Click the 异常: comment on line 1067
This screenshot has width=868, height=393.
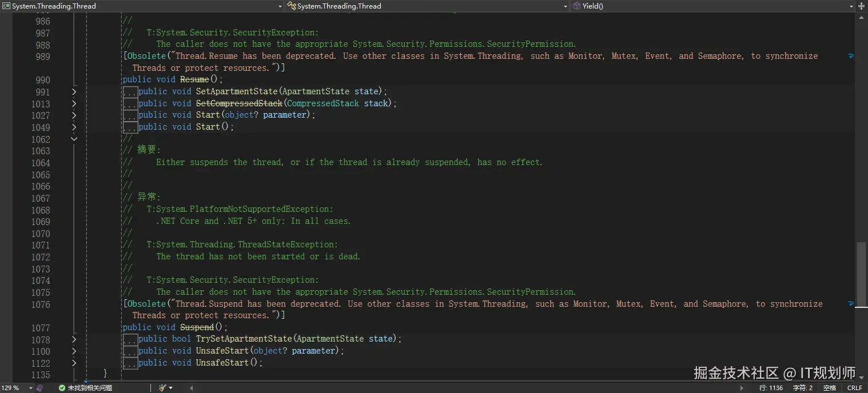[149, 197]
